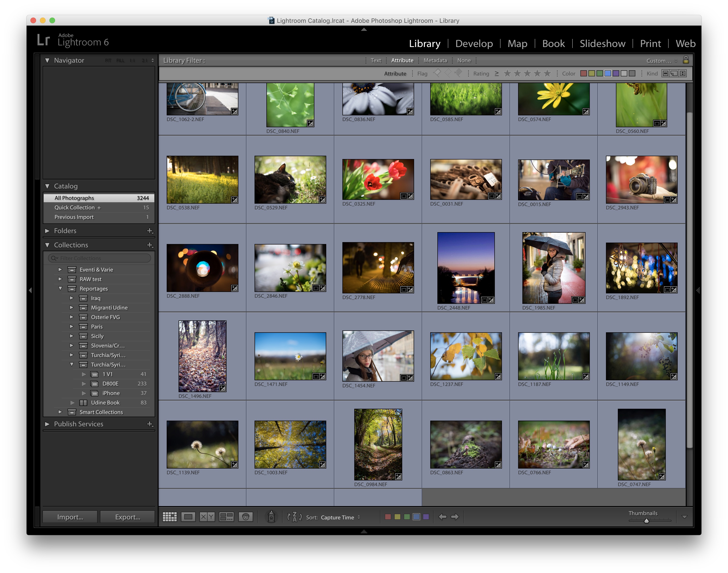Select the previous photo with the left arrow

click(443, 517)
